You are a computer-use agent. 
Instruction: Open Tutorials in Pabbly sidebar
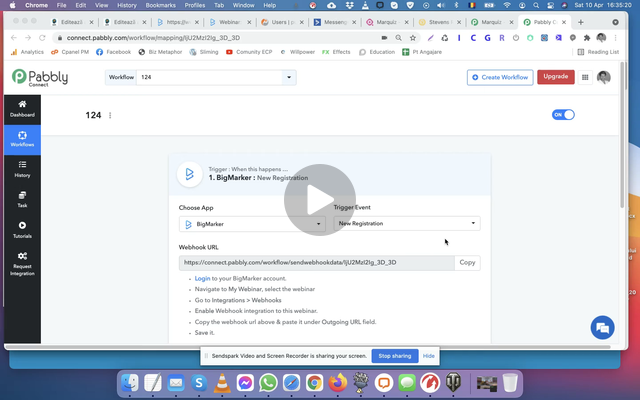[x=22, y=230]
